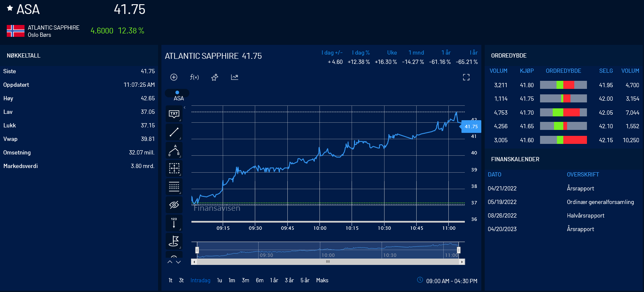The width and height of the screenshot is (644, 292).
Task: Click the SELG column header
Action: (x=606, y=71)
